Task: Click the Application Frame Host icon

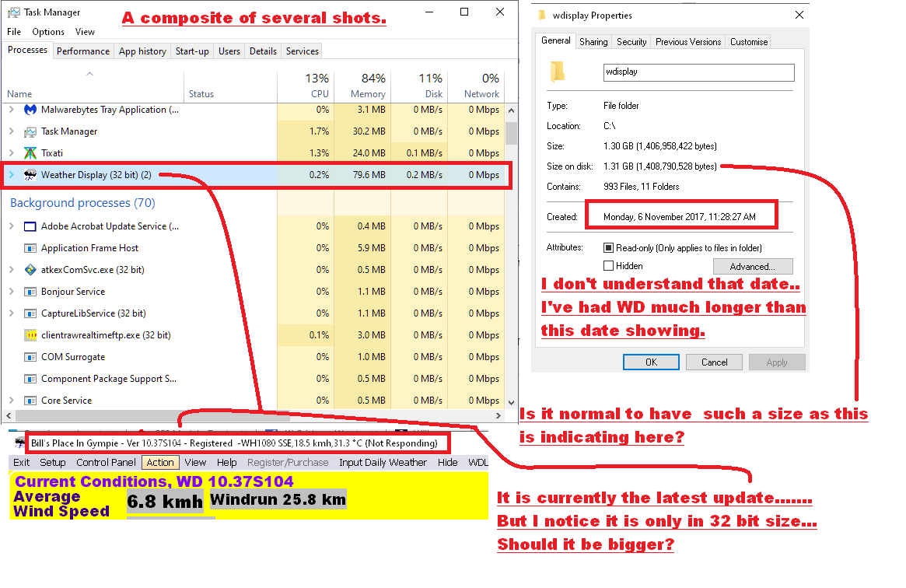Action: pos(30,248)
